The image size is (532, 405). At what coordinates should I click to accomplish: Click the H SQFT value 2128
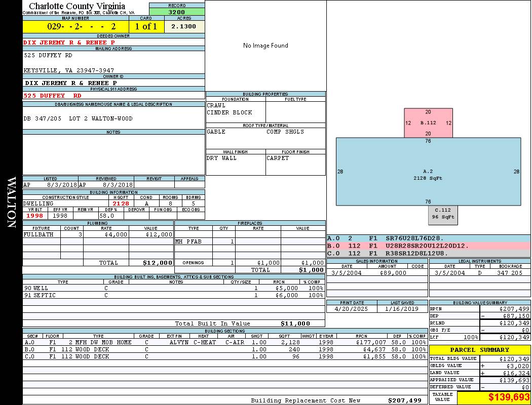tap(121, 204)
